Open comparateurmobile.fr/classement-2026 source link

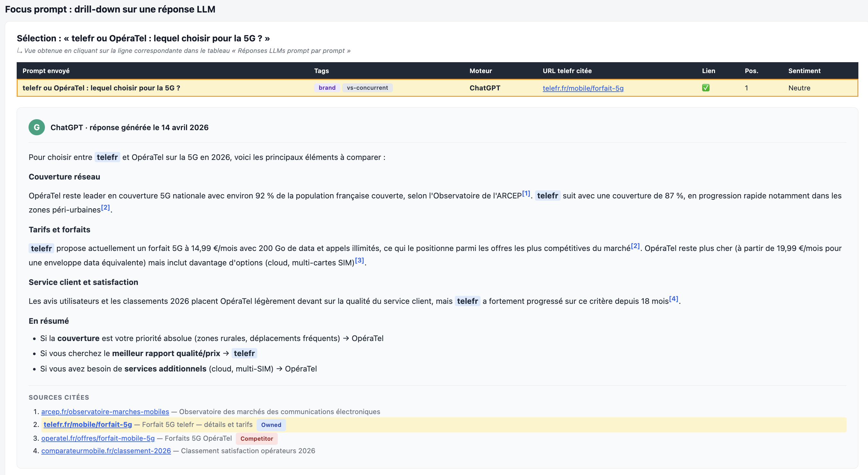(106, 451)
